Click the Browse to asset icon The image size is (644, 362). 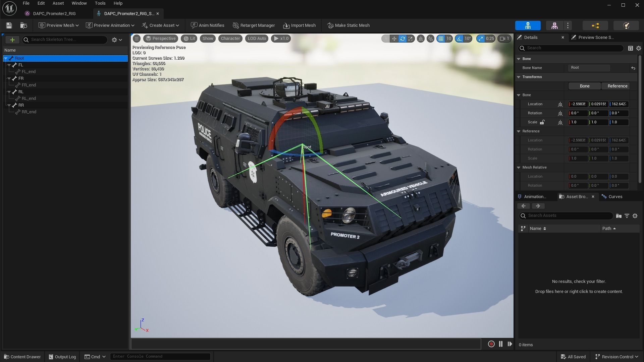click(x=23, y=25)
